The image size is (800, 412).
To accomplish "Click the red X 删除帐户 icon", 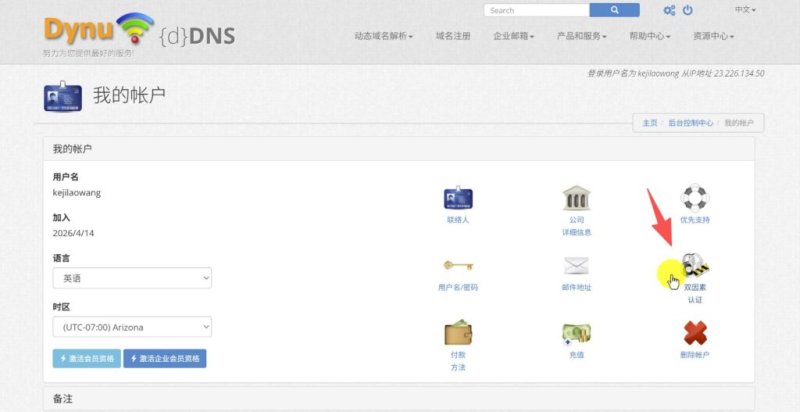I will pyautogui.click(x=695, y=333).
